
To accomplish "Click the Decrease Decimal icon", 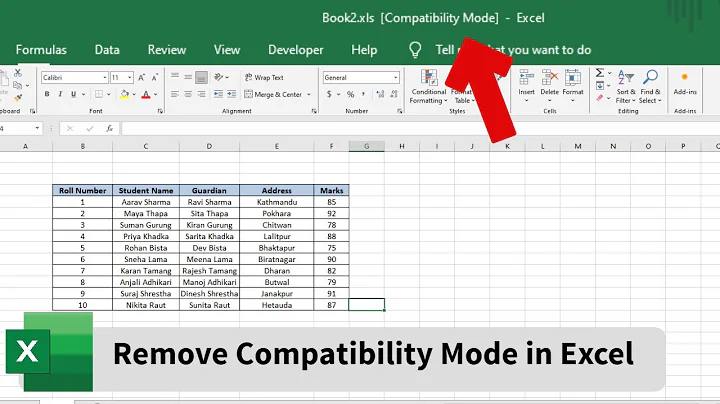I will point(394,94).
